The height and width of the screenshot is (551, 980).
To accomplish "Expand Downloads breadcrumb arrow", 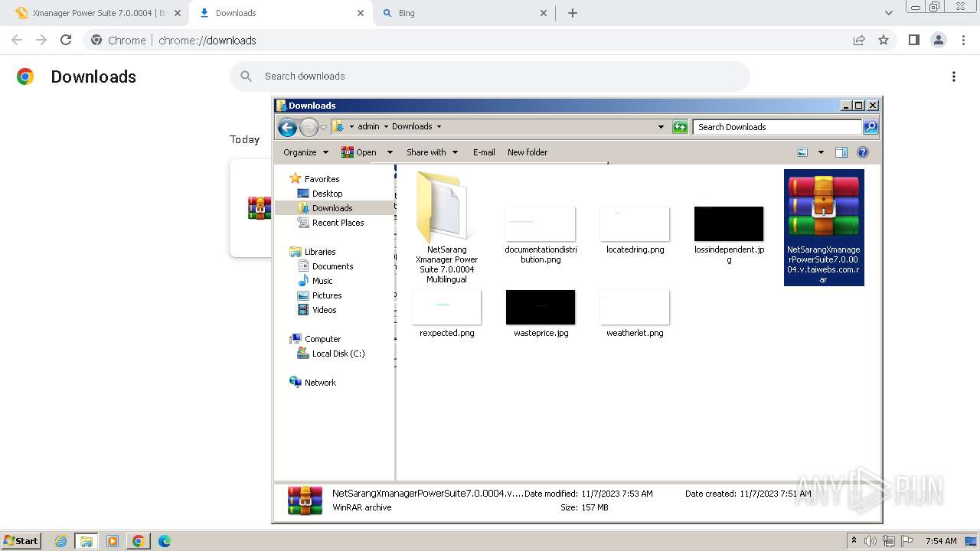I will click(x=439, y=127).
